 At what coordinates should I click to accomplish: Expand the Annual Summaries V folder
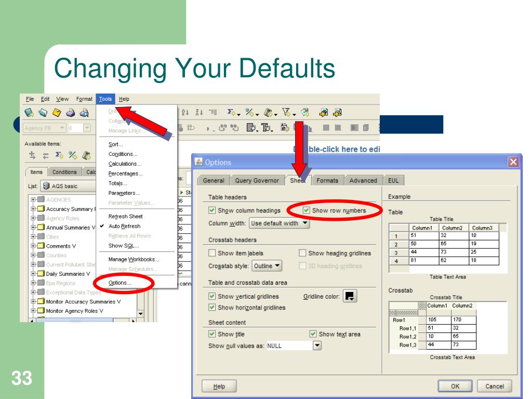point(33,228)
